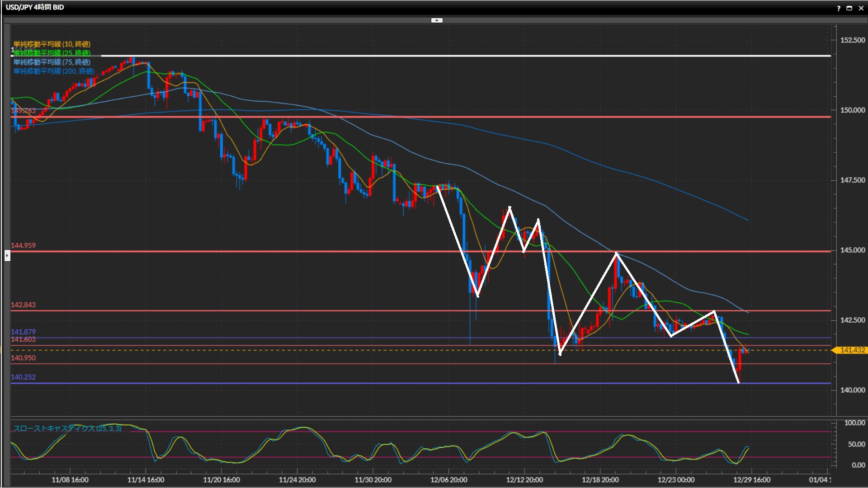Close the USD/JPY chart window
Image resolution: width=868 pixels, height=488 pixels.
pyautogui.click(x=861, y=8)
